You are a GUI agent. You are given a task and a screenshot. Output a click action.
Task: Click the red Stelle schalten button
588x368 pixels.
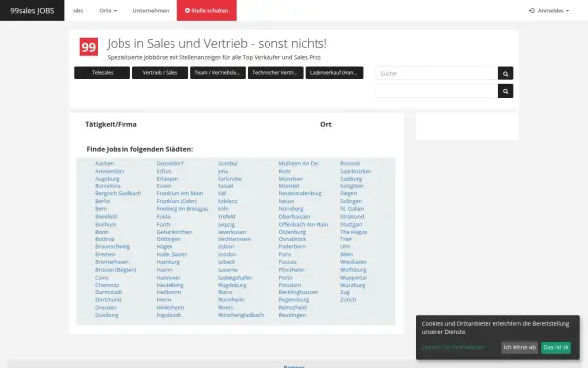207,11
